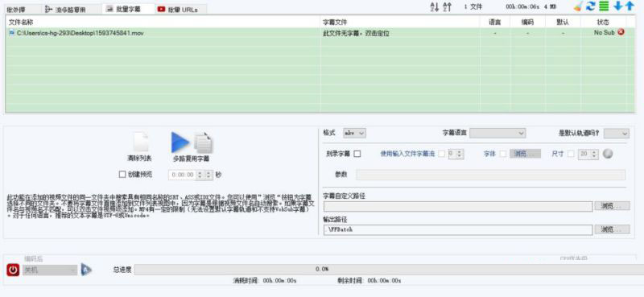The image size is (644, 297).
Task: Click the red X No Sub status icon
Action: pos(621,32)
